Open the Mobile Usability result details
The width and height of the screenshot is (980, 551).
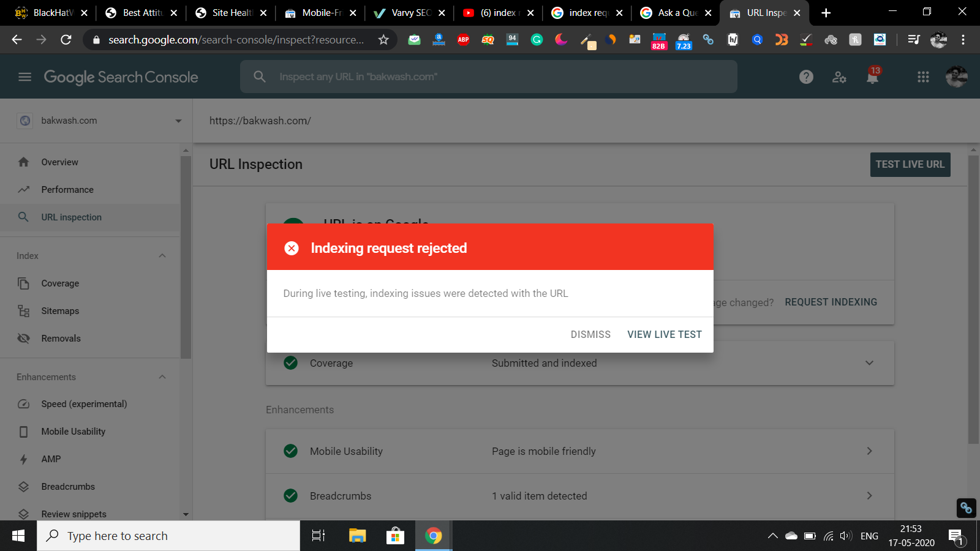(x=580, y=451)
